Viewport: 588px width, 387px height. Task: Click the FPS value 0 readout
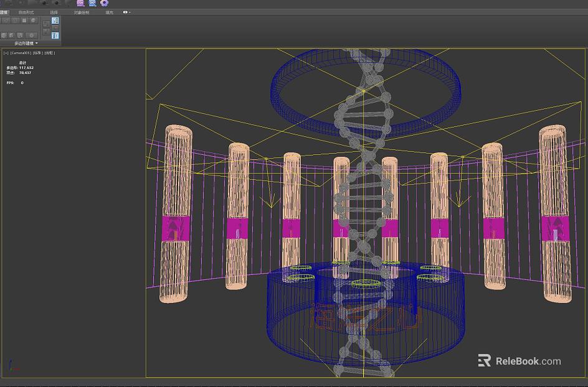pos(22,83)
